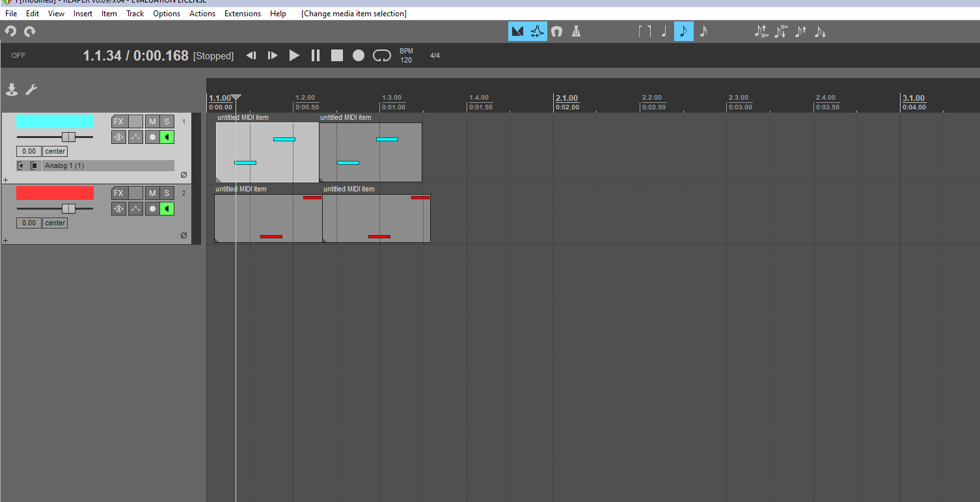Toggle the highlighted double-triangle toolbar icon
Viewport: 980px width, 502px height.
(518, 31)
